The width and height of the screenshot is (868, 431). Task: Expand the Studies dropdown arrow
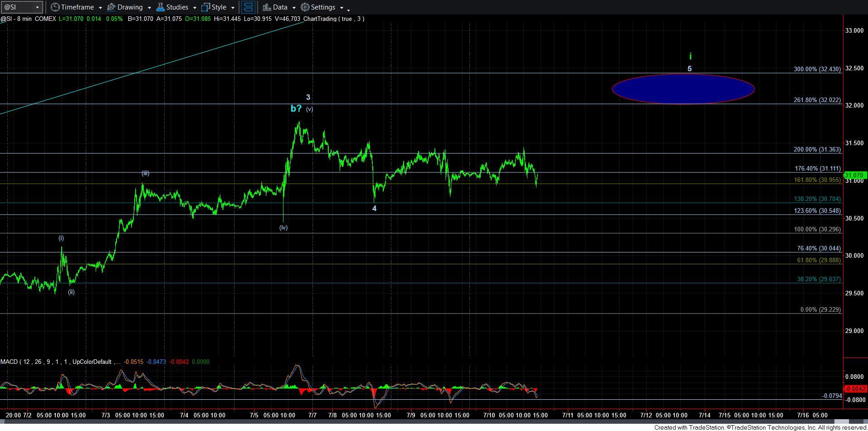point(195,8)
